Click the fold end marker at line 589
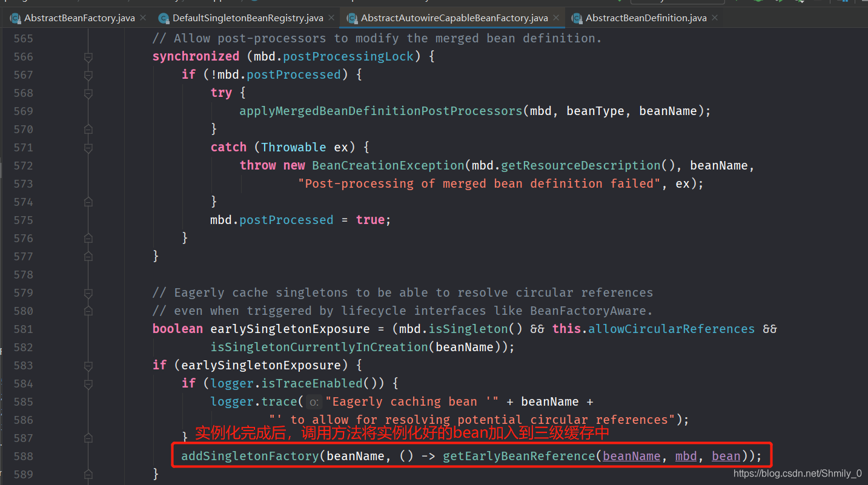Screen dimensions: 868x485 point(88,474)
